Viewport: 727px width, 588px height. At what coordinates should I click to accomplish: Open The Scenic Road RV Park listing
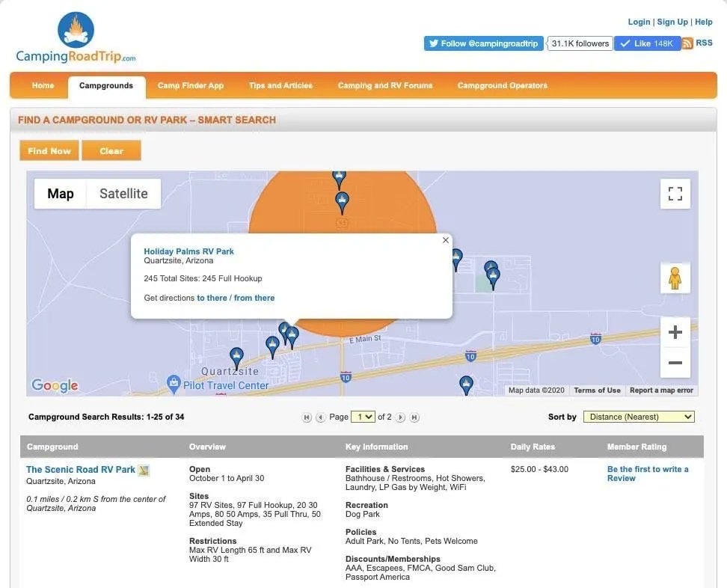click(81, 470)
